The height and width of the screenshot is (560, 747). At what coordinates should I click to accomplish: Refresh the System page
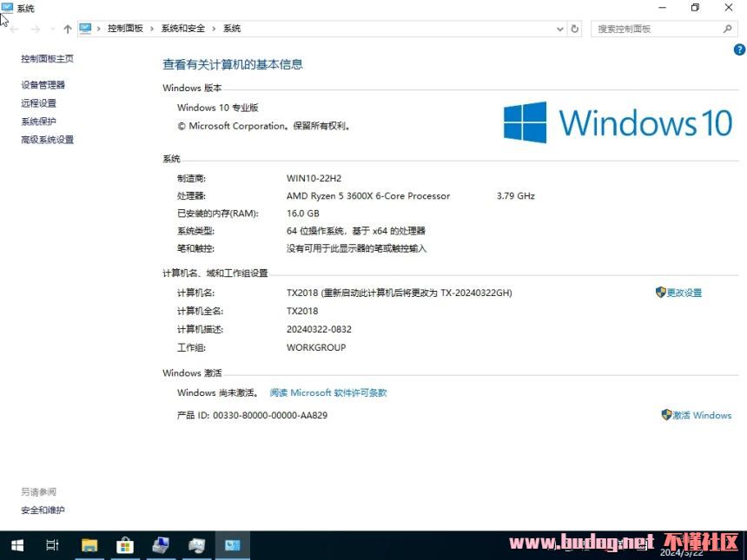[575, 29]
